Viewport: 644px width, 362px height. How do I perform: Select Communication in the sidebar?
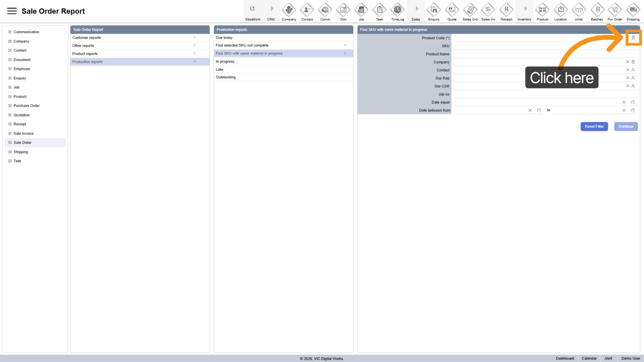[x=26, y=32]
